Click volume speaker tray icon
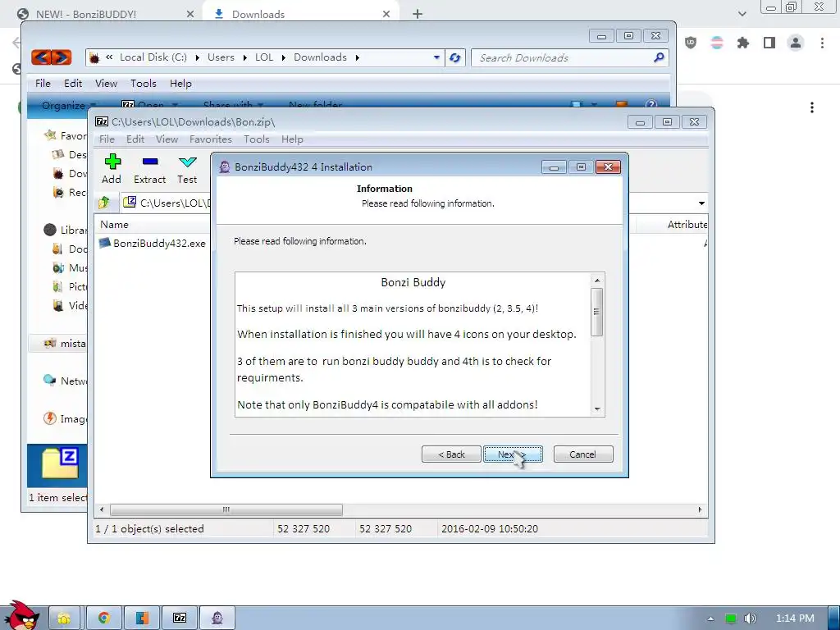The image size is (840, 630). pos(750,619)
